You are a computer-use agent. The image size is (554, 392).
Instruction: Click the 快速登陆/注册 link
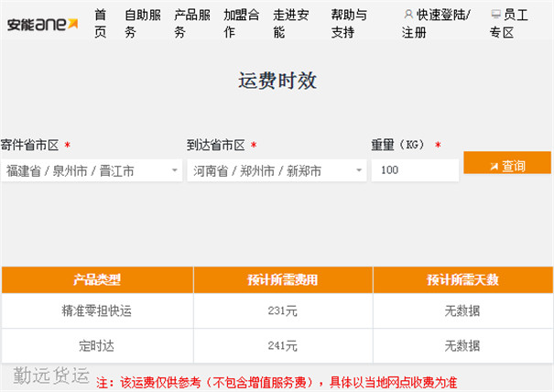click(436, 24)
